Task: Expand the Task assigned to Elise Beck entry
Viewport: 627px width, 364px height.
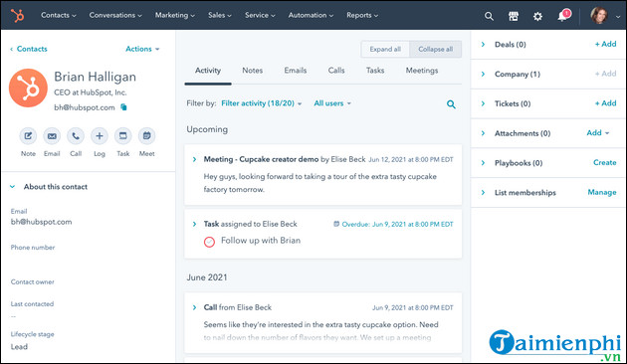Action: coord(194,224)
